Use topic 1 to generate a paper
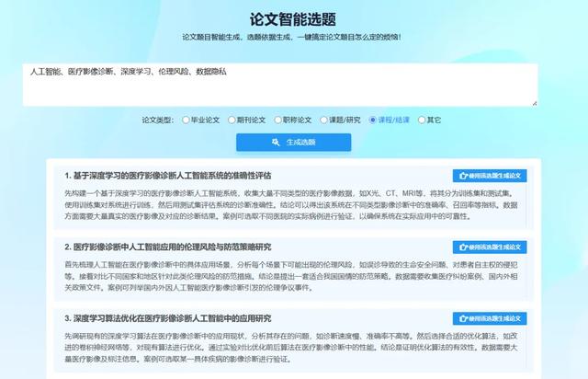The height and width of the screenshot is (379, 588). coord(490,176)
